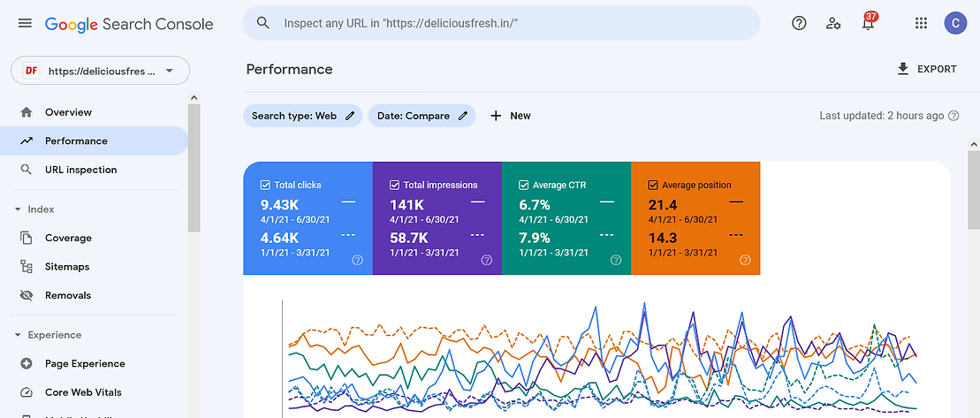The width and height of the screenshot is (980, 418).
Task: Click the pencil icon on Search type filter
Action: [x=350, y=116]
